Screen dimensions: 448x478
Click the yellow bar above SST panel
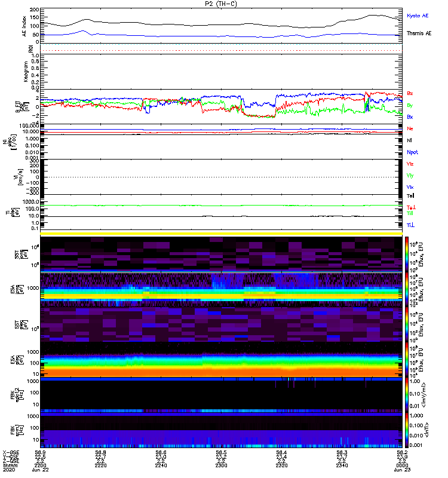click(221, 234)
